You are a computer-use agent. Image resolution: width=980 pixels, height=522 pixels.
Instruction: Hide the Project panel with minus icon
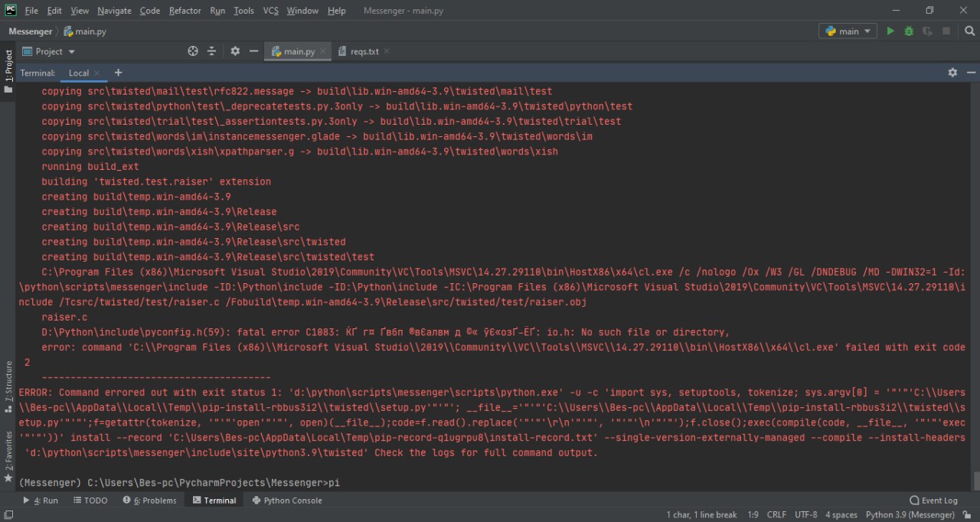pos(253,51)
